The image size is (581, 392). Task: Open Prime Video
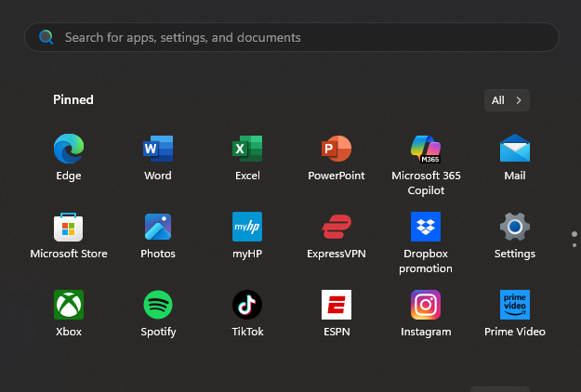pyautogui.click(x=515, y=314)
